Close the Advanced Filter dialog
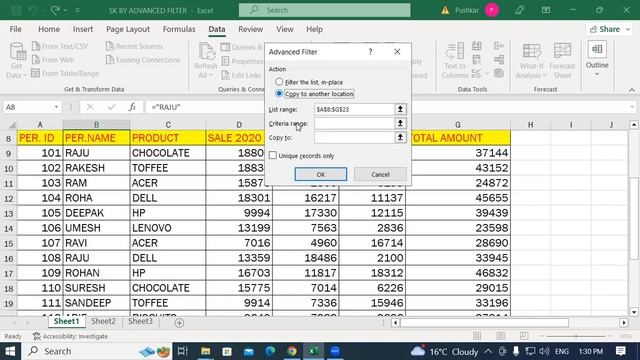640x360 pixels. pos(397,52)
